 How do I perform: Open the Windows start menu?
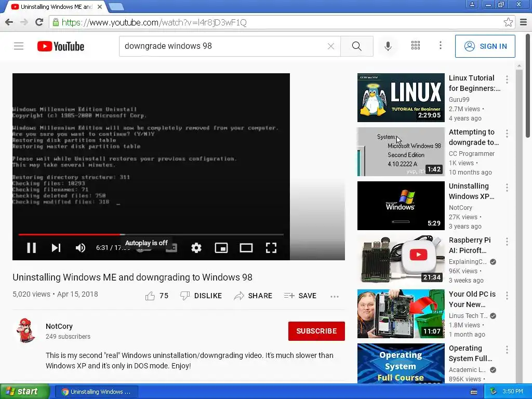click(x=24, y=392)
